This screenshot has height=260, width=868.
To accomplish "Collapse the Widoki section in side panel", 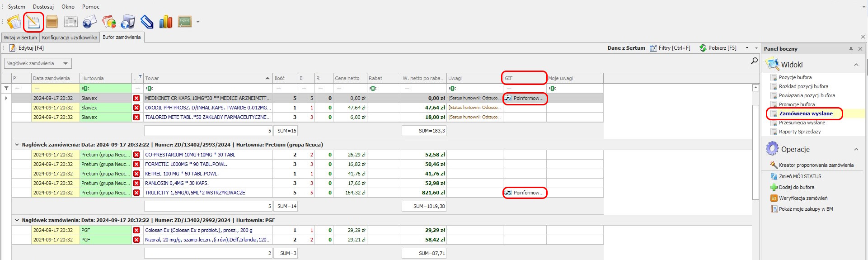I will point(856,65).
